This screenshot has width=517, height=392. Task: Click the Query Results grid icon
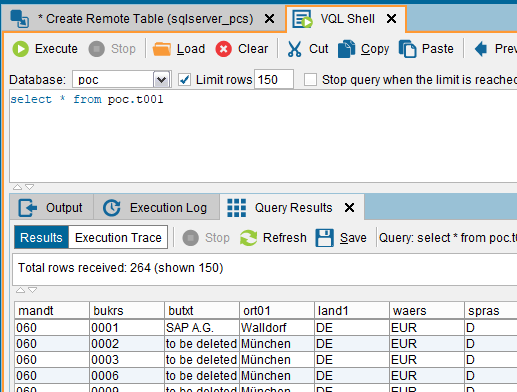[x=237, y=208]
